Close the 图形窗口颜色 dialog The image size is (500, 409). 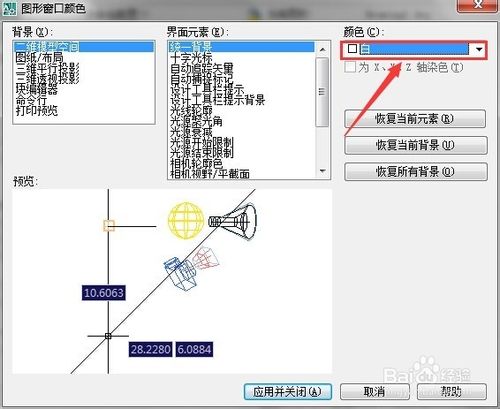(479, 5)
